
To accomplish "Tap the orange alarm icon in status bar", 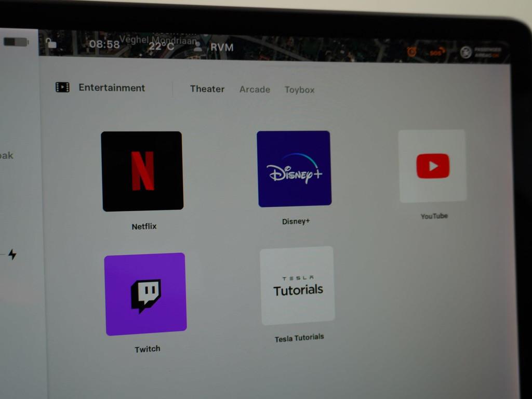I will (412, 51).
